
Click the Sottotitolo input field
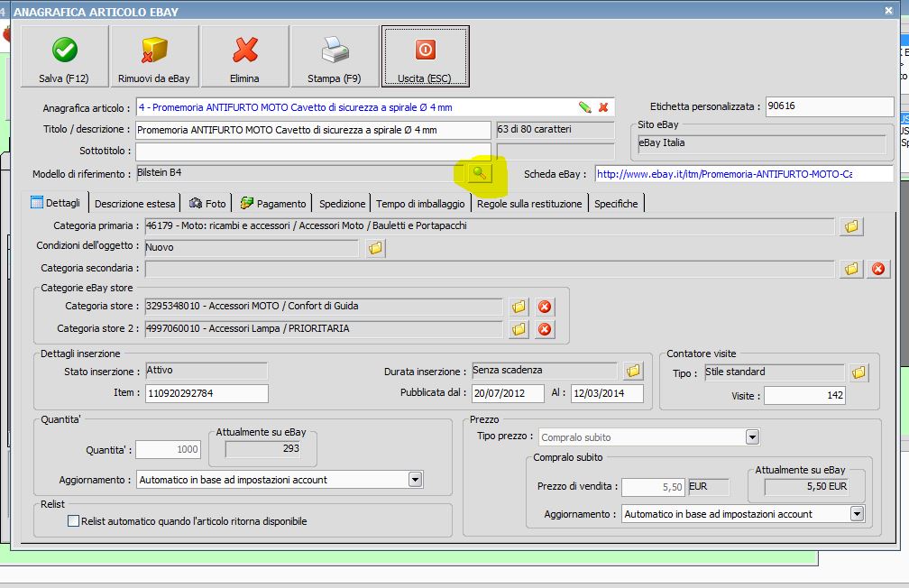(x=313, y=152)
